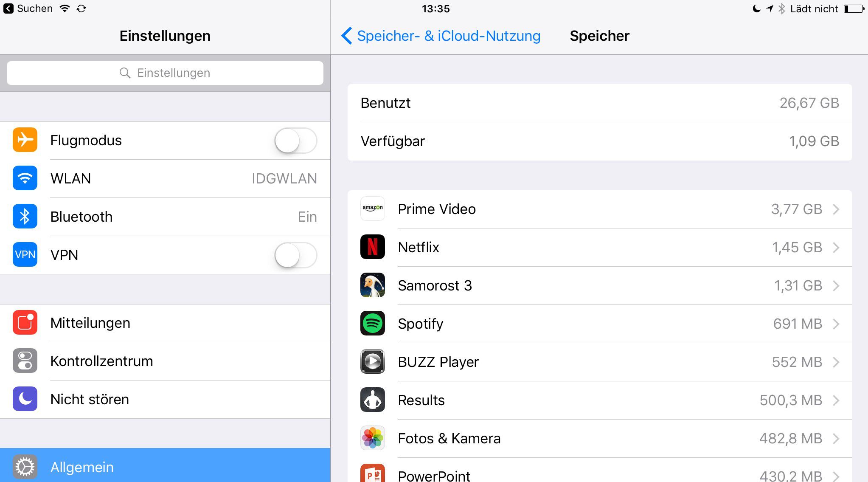Tap the Samorost 3 app icon

coord(372,285)
